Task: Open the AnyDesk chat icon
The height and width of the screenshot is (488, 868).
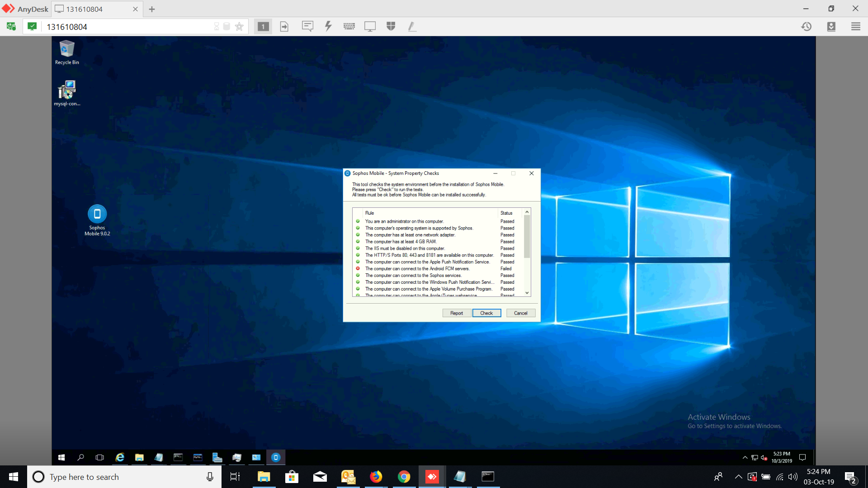Action: coord(307,27)
